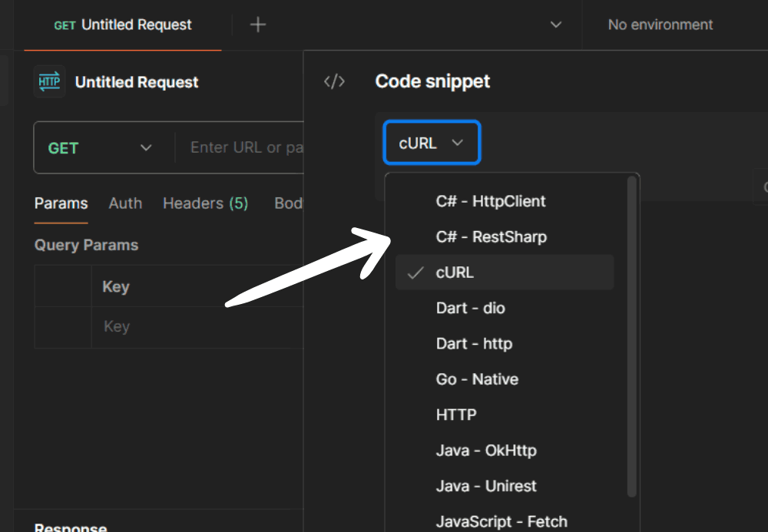Open the tab list chevron dropdown

(556, 25)
